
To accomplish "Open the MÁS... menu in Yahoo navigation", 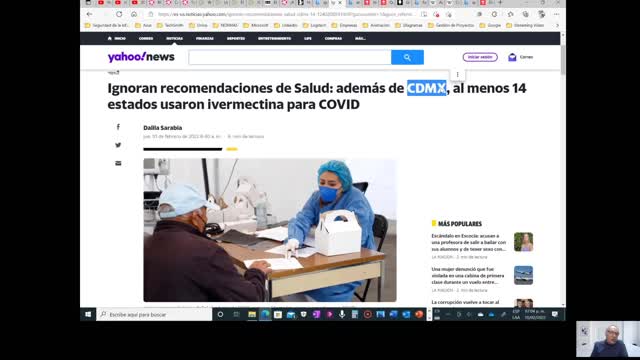I will pyautogui.click(x=360, y=38).
